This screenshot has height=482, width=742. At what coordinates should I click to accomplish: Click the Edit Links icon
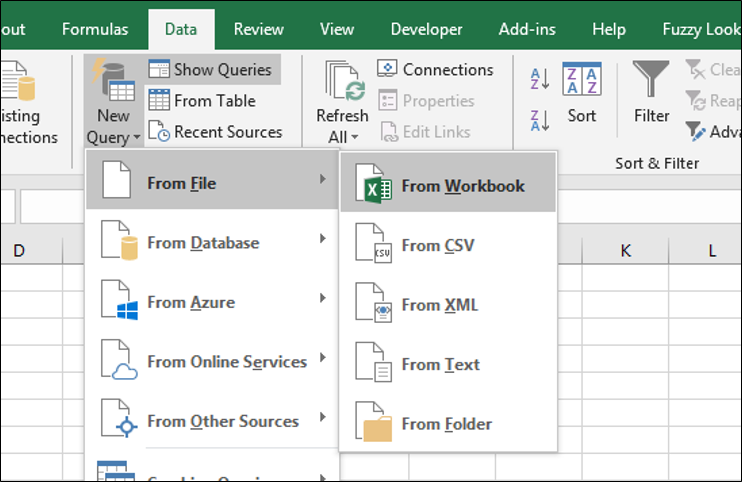[389, 132]
